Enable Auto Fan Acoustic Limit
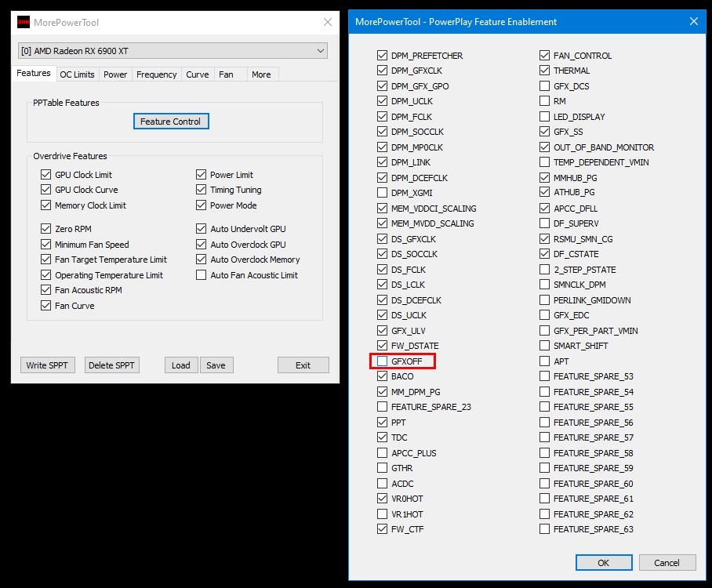 point(202,274)
